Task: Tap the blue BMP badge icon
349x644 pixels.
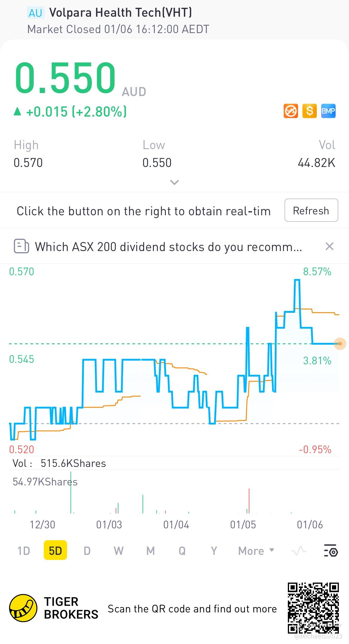Action: (x=328, y=111)
